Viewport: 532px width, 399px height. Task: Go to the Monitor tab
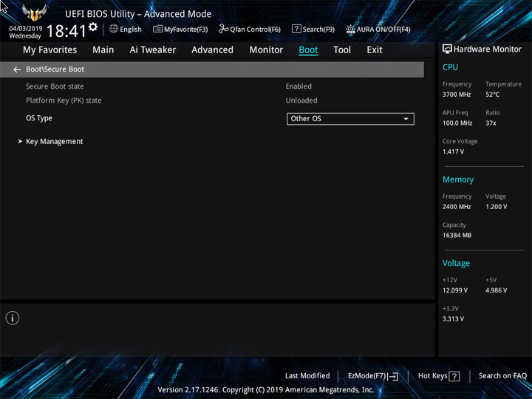click(266, 50)
